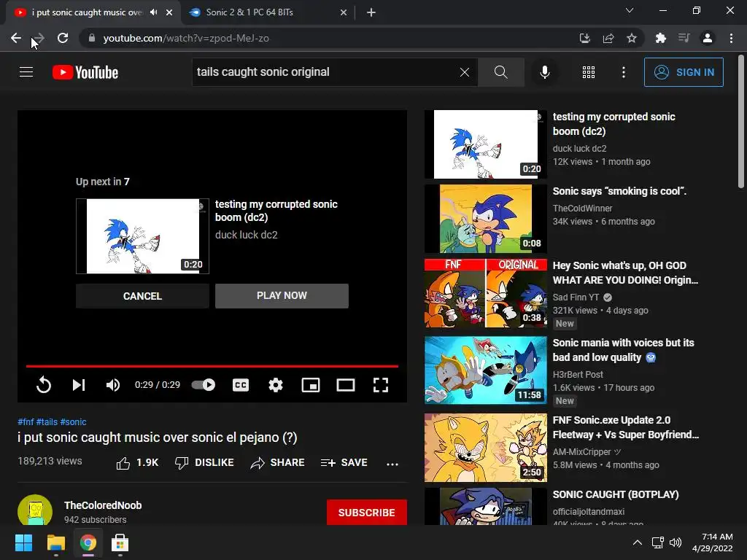This screenshot has width=747, height=560.
Task: Switch to the Sonic 2 & 1 PC 64 BITs tab
Action: click(268, 12)
